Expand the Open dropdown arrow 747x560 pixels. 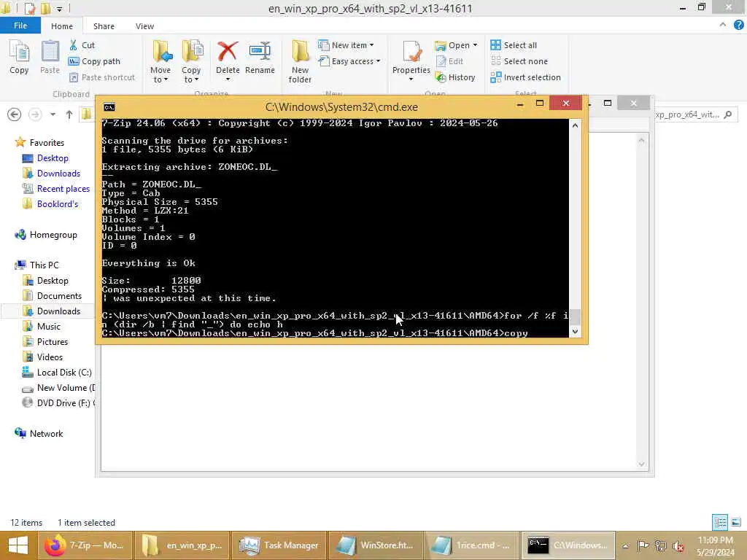(475, 45)
